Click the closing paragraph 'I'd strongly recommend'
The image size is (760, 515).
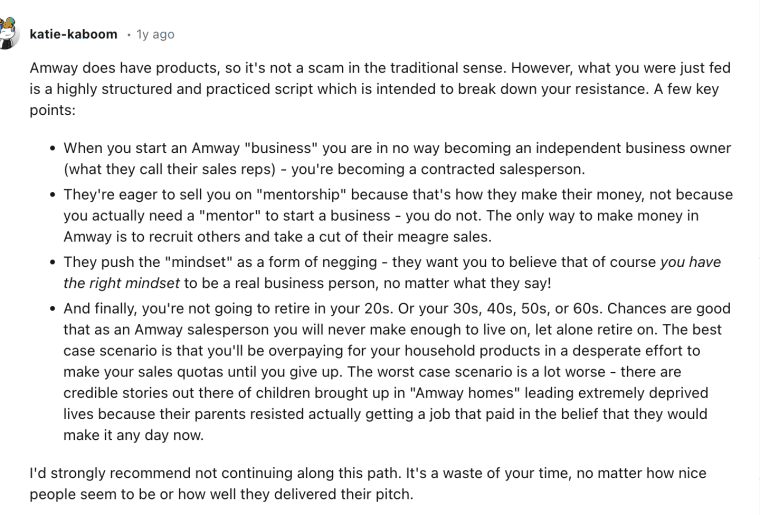(x=368, y=484)
